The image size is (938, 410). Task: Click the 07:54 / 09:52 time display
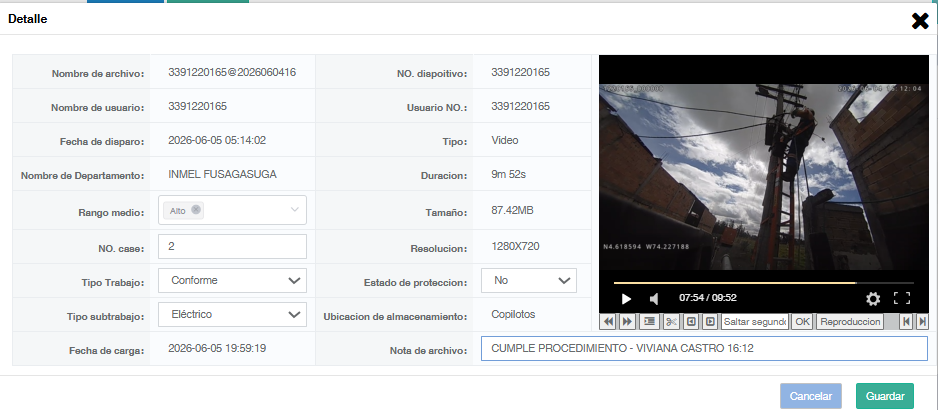click(x=708, y=298)
